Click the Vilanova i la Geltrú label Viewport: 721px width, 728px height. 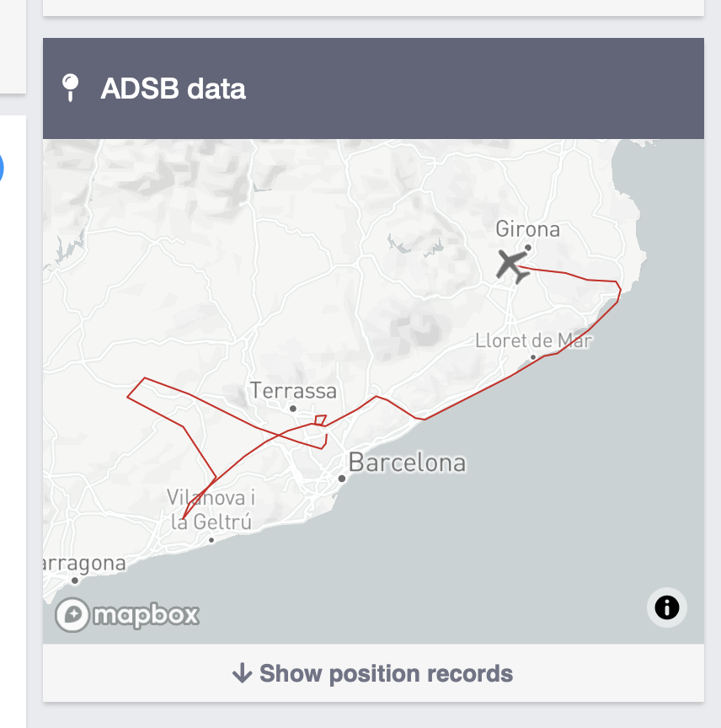point(211,509)
